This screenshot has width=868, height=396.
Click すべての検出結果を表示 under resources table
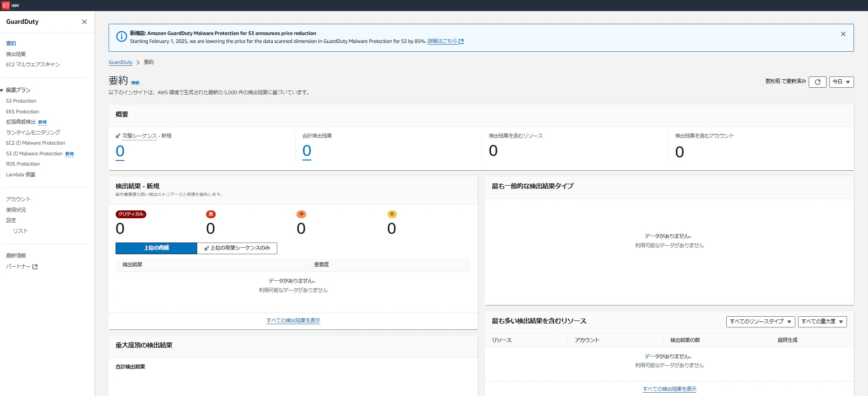669,389
